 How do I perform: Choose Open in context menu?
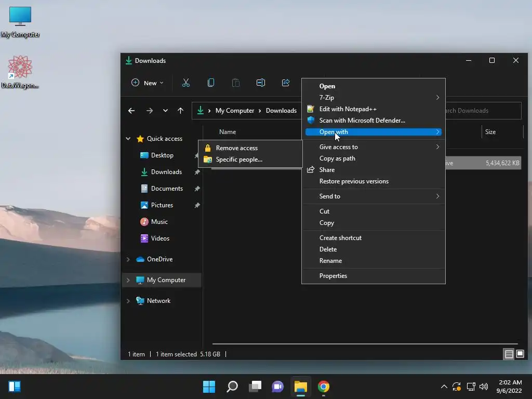373,86
